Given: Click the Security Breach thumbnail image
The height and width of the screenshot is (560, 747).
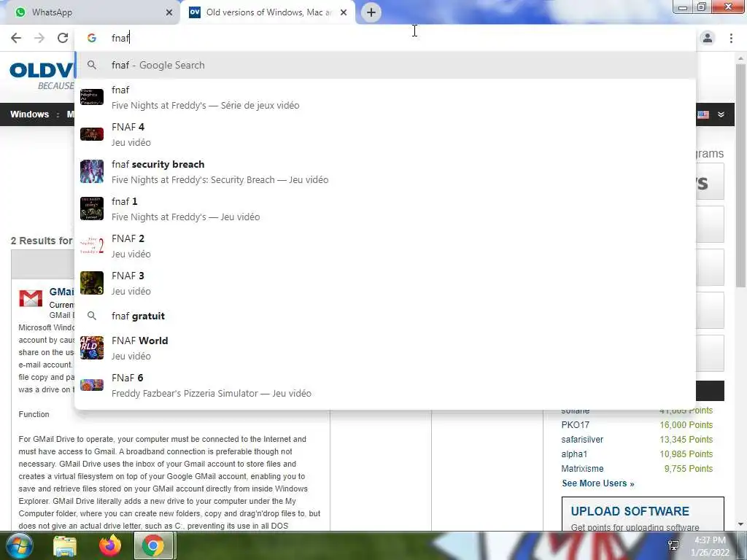Looking at the screenshot, I should (92, 171).
